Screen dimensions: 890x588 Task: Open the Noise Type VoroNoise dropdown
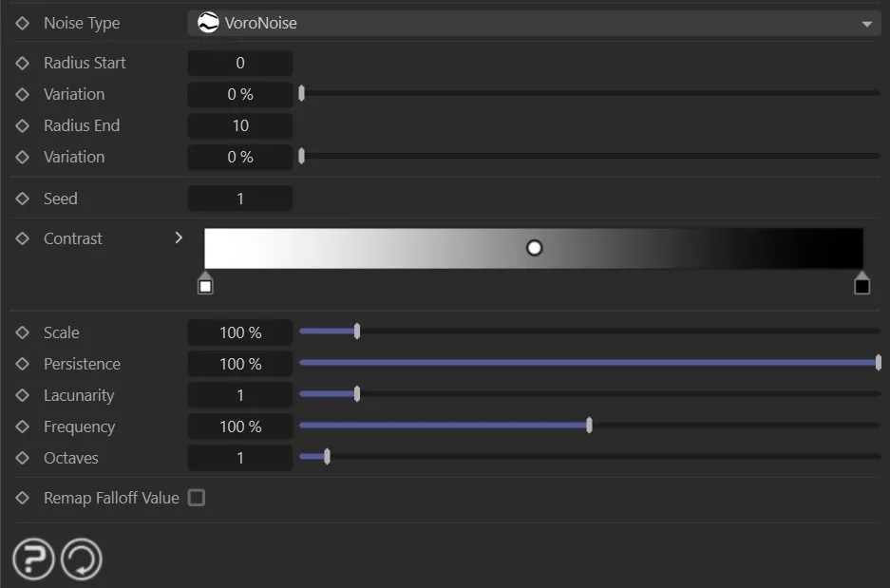(x=532, y=23)
